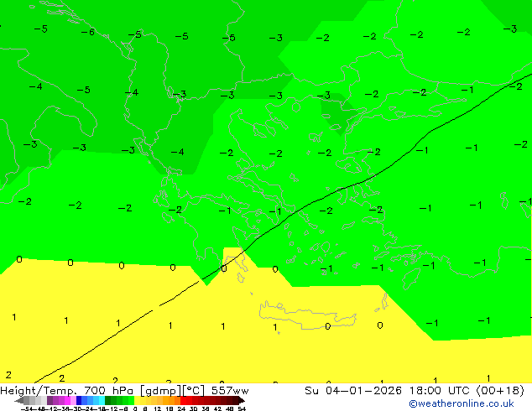Click the '557ww' model label
The image size is (532, 411).
[x=230, y=391]
